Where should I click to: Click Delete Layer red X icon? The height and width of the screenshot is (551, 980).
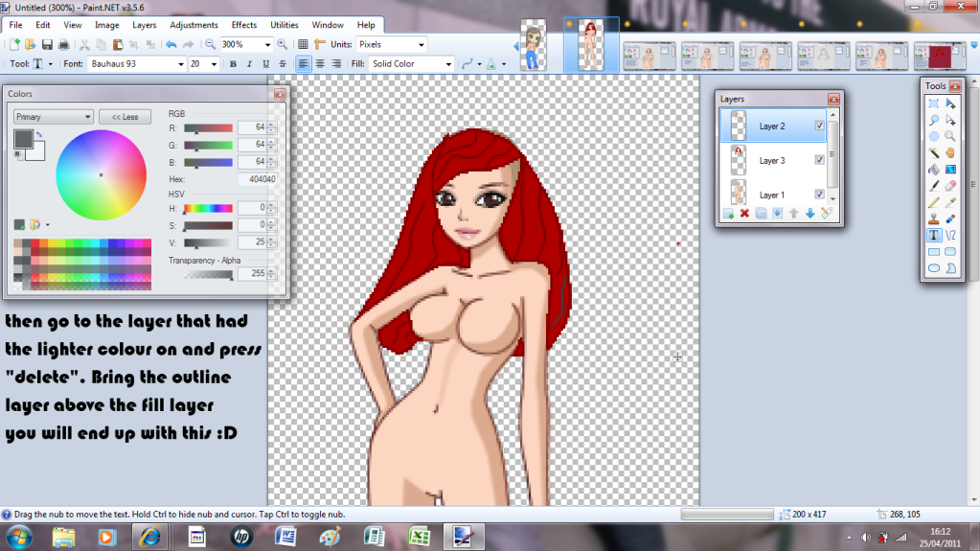coord(744,214)
